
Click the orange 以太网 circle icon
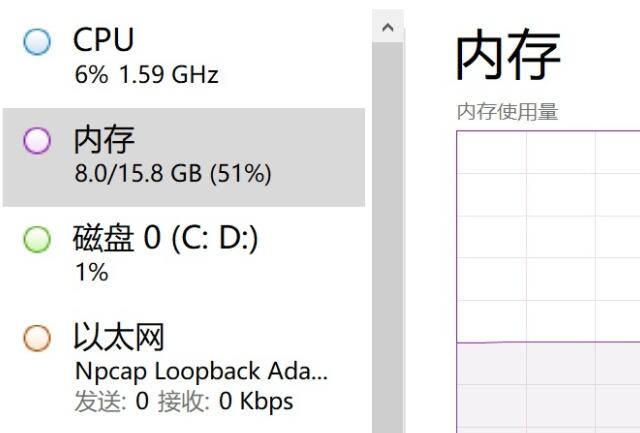(36, 338)
